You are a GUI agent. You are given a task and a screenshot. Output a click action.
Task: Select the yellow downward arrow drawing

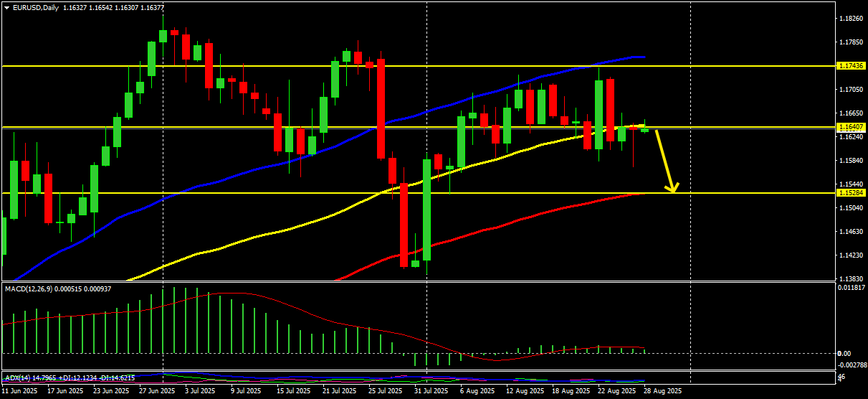pos(667,161)
